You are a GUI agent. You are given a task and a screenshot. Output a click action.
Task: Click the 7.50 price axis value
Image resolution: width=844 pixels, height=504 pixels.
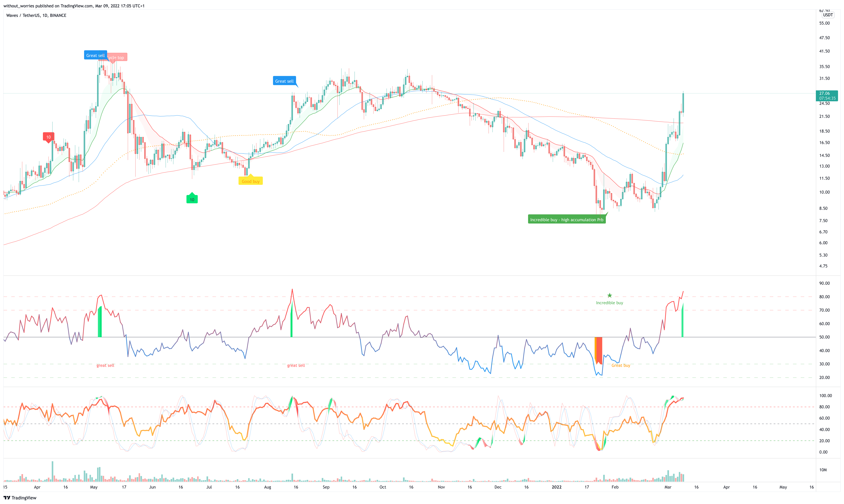[823, 221]
